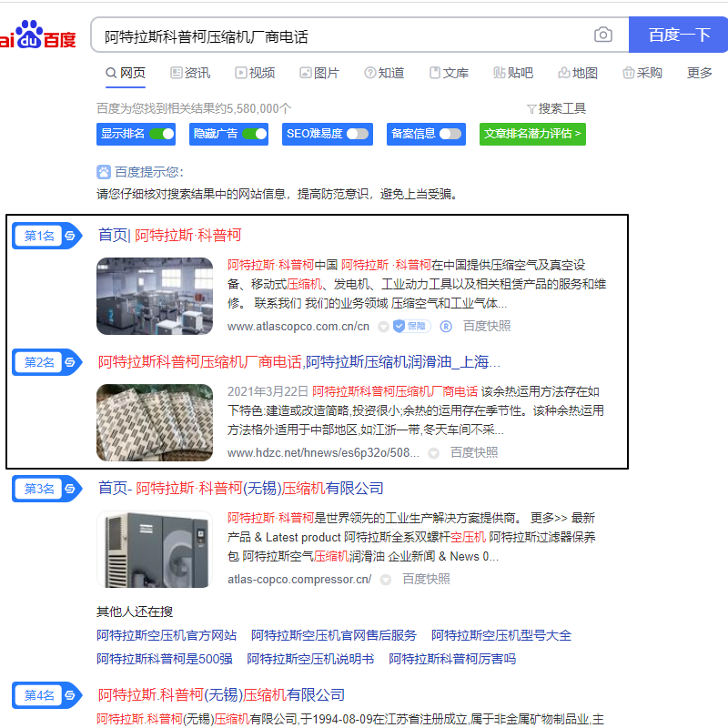Open the filter pads thumbnail of second result
Viewport: 728px width, 728px height.
[155, 422]
